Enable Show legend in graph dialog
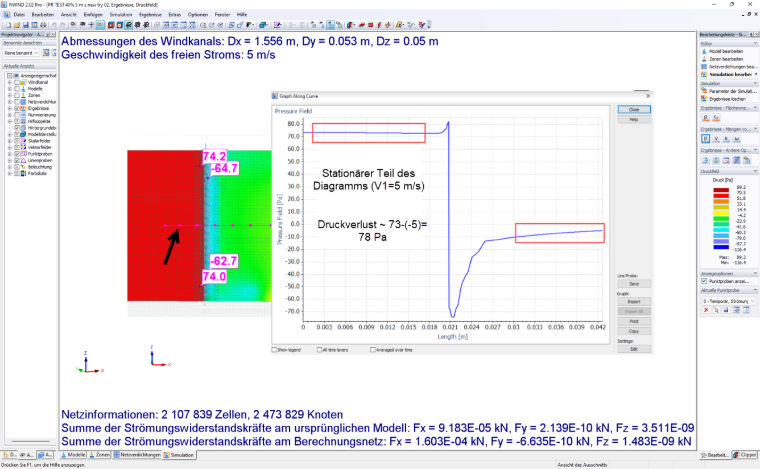Image resolution: width=760 pixels, height=469 pixels. click(274, 350)
